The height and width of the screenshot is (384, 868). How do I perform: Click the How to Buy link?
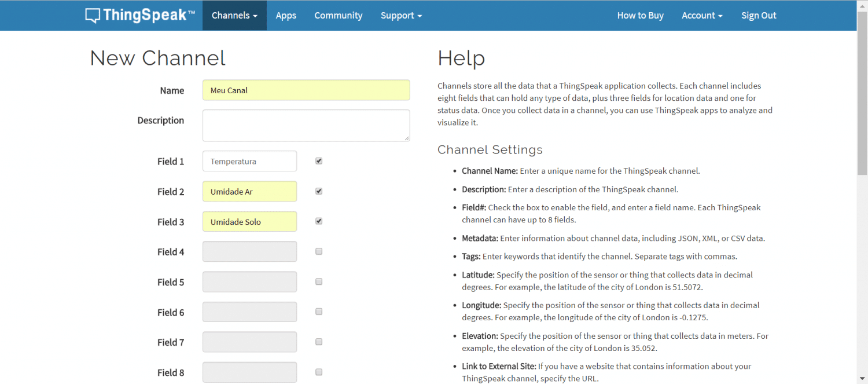point(640,16)
